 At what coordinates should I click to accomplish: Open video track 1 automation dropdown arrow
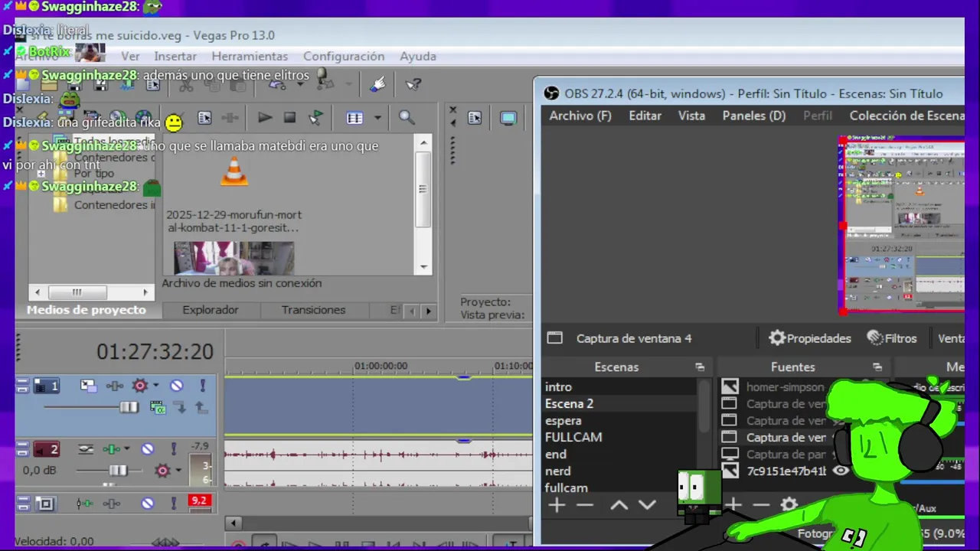tap(156, 386)
